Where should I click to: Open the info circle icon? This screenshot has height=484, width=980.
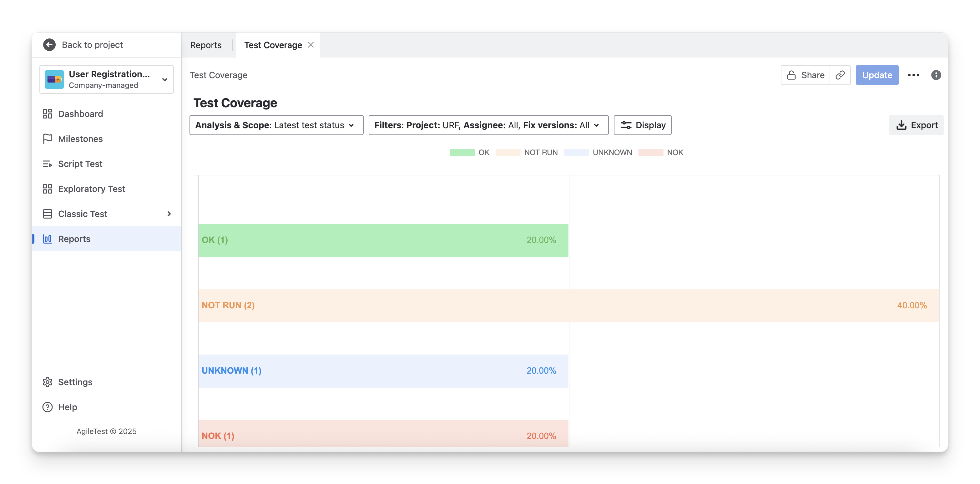[x=936, y=75]
